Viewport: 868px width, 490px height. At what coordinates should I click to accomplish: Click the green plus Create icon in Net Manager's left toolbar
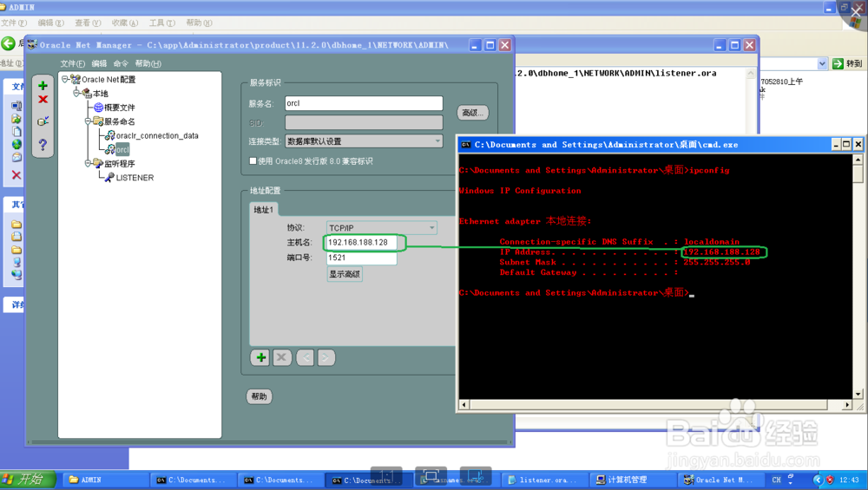click(x=43, y=86)
